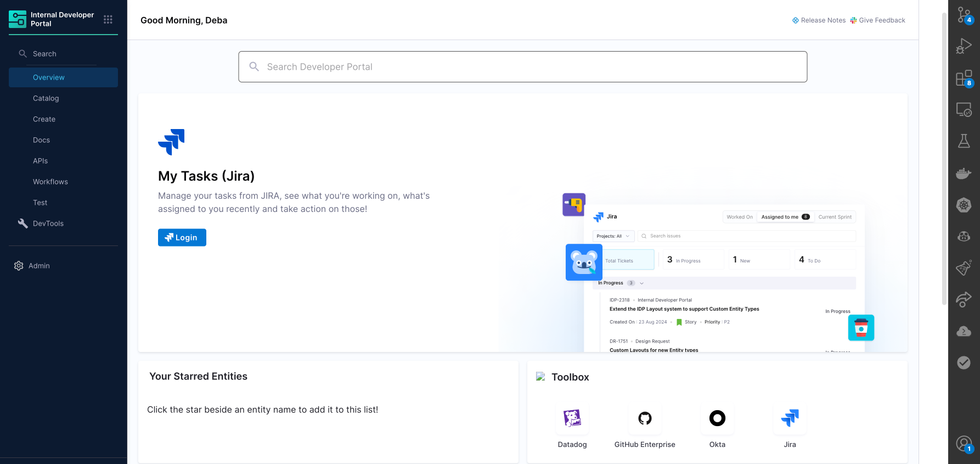Viewport: 980px width, 464px height.
Task: Open the Run and Debug icon
Action: [x=964, y=46]
